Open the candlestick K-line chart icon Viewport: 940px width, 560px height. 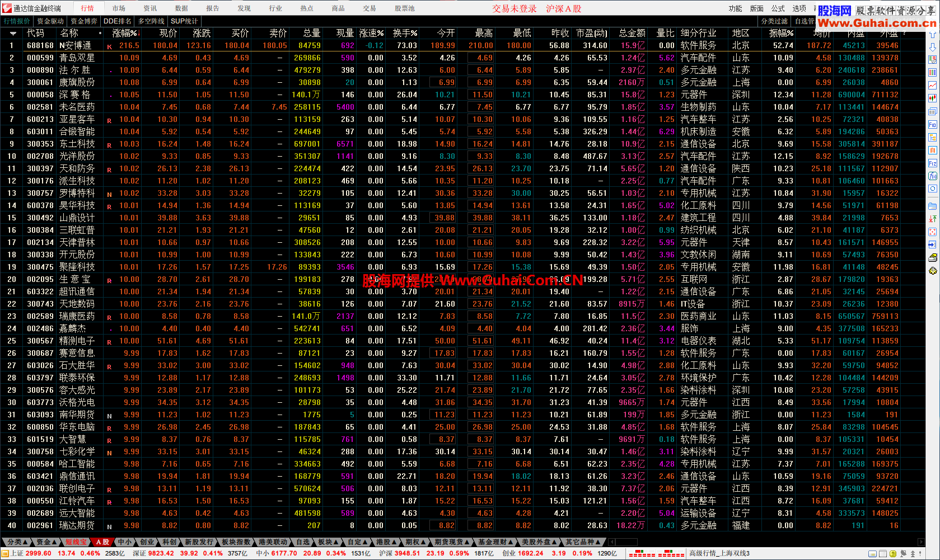[932, 98]
